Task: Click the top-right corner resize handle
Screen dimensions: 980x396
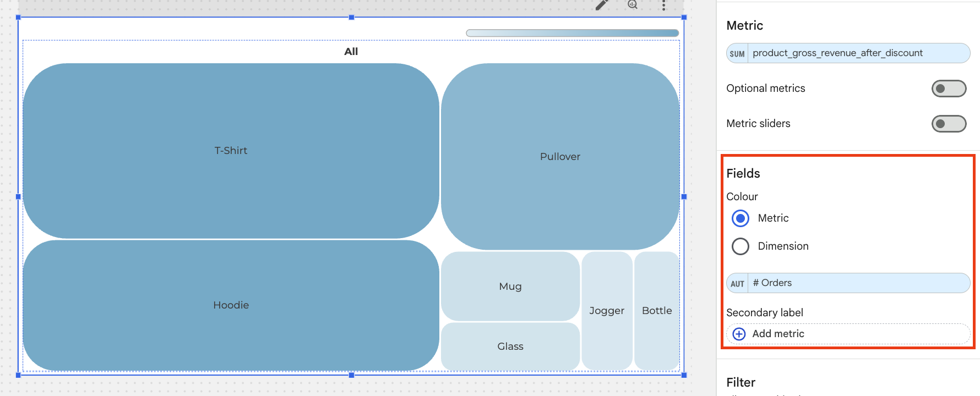Action: click(x=684, y=18)
